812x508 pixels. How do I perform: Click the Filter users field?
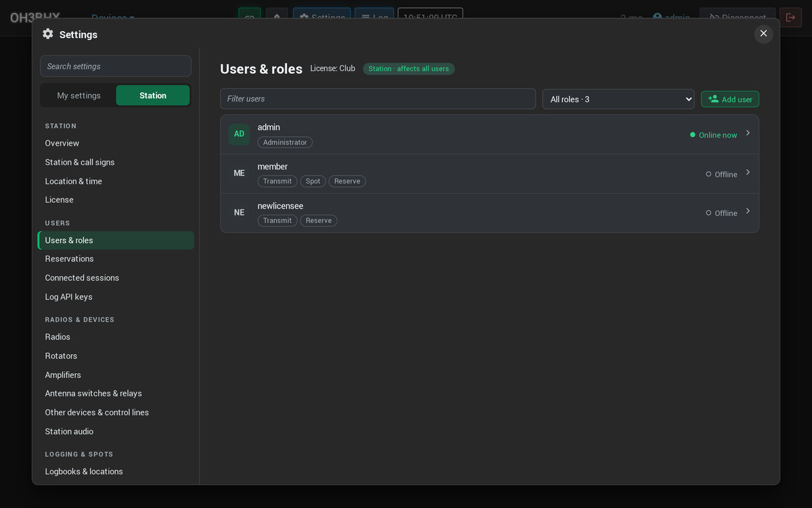tap(378, 99)
